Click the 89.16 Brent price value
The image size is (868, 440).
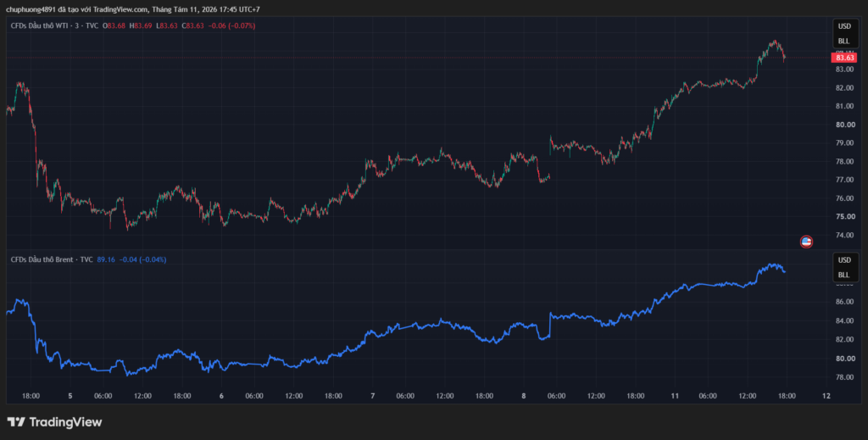(x=106, y=259)
